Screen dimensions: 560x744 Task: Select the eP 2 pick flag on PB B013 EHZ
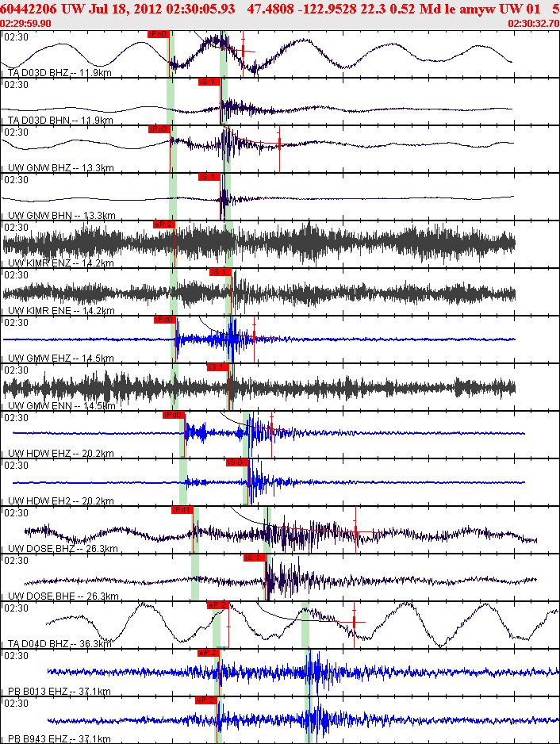[209, 653]
